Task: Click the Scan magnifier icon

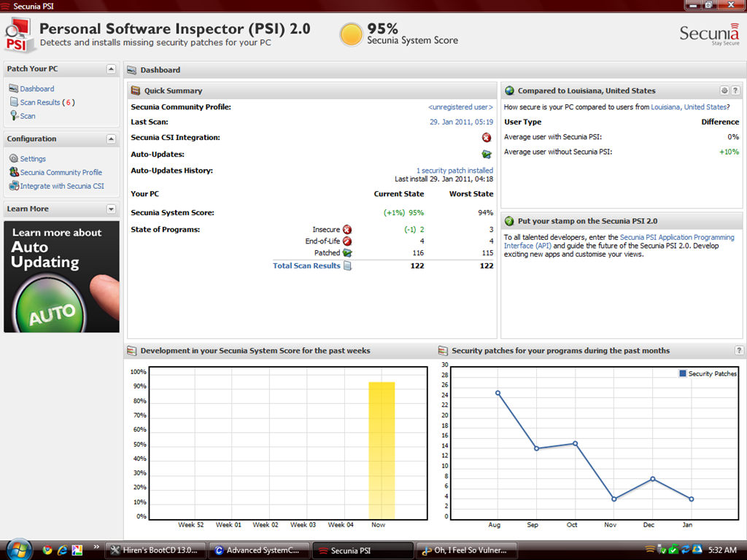Action: pyautogui.click(x=14, y=116)
